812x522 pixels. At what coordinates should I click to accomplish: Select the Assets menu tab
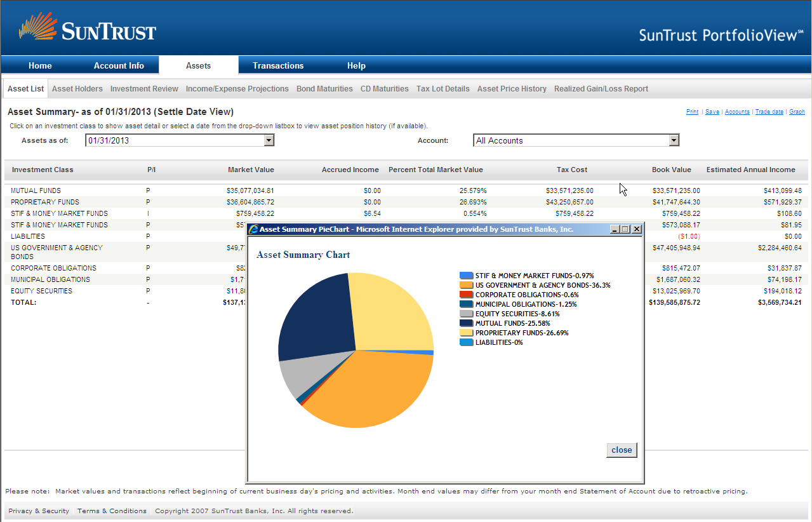[199, 65]
